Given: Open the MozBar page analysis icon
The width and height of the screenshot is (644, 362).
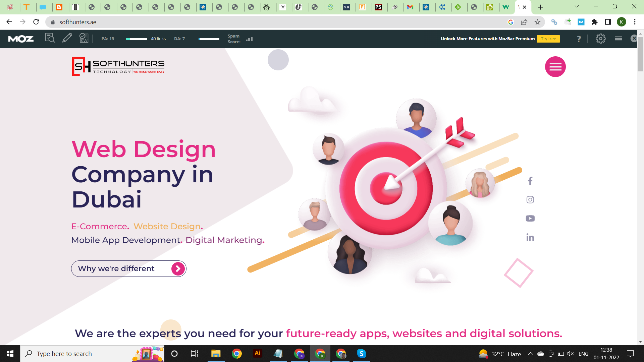Looking at the screenshot, I should click(x=50, y=38).
